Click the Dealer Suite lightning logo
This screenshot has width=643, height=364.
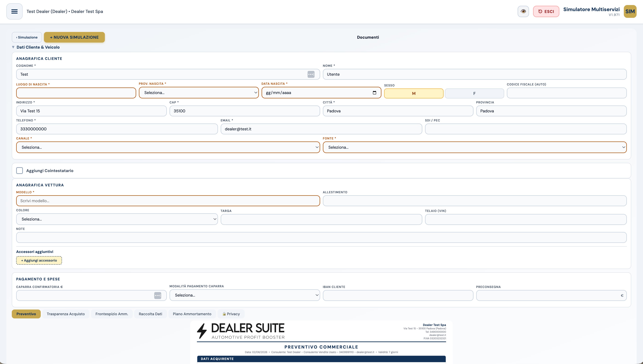(202, 331)
